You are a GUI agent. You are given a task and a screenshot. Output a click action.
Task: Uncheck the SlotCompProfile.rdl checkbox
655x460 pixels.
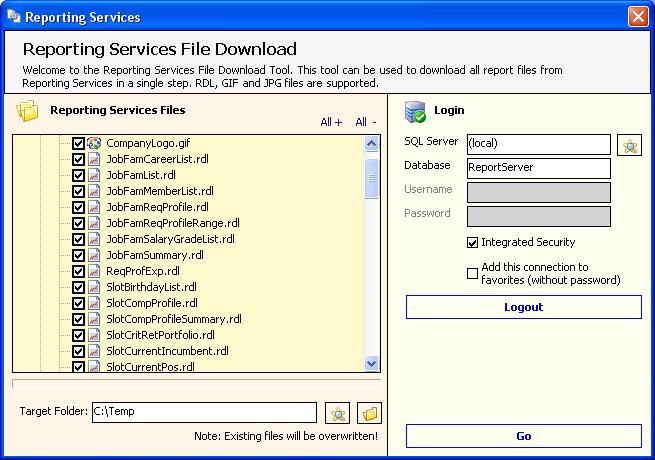point(78,303)
